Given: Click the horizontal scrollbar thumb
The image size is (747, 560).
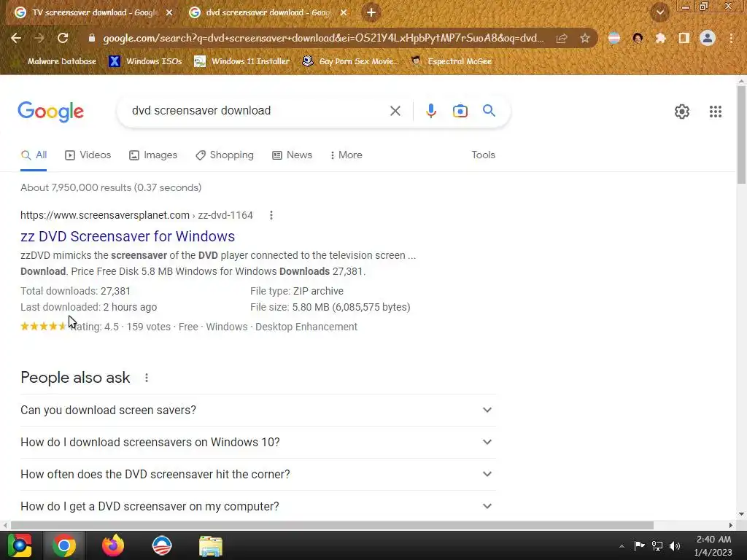Looking at the screenshot, I should (332, 525).
